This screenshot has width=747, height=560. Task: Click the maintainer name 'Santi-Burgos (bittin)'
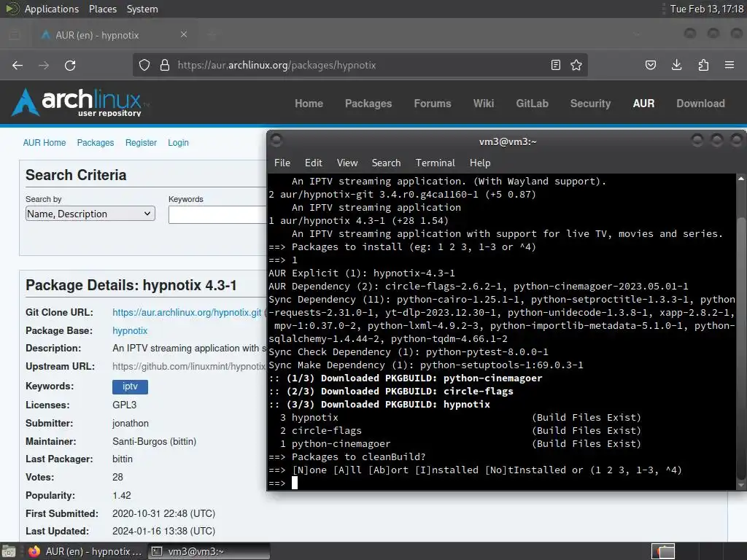(x=155, y=441)
